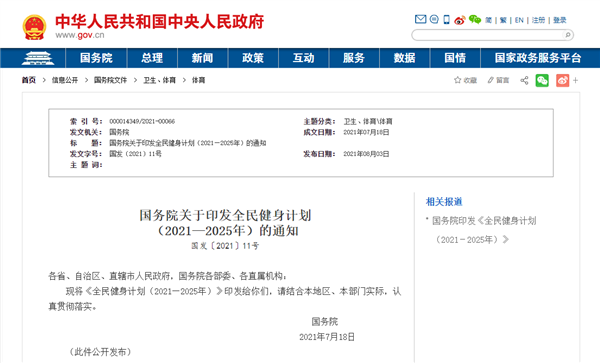This screenshot has width=600, height=363.
Task: Go to 信息公开 in breadcrumb
Action: [65, 80]
